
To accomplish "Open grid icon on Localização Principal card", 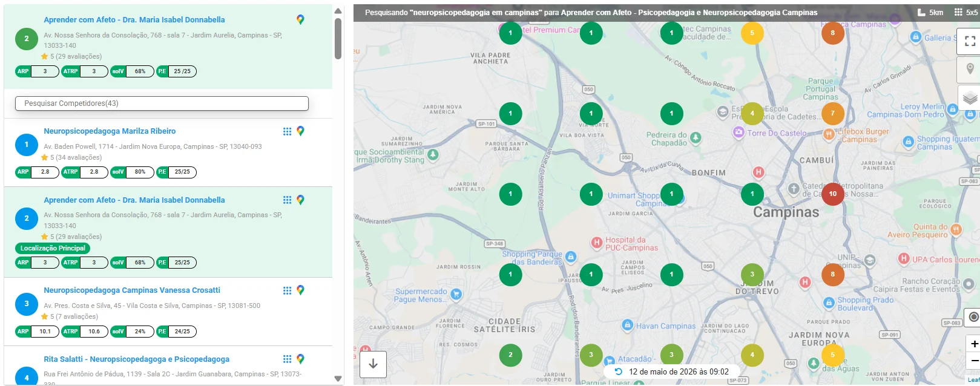I will coord(287,200).
